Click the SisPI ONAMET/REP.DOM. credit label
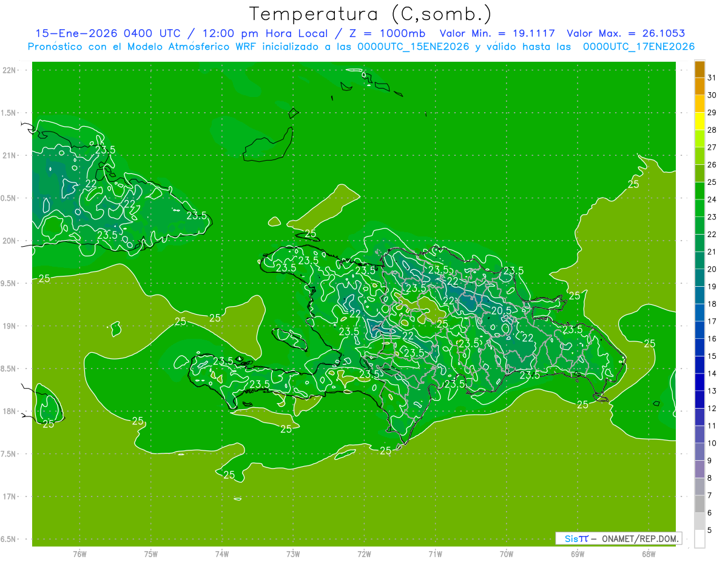 coord(619,538)
